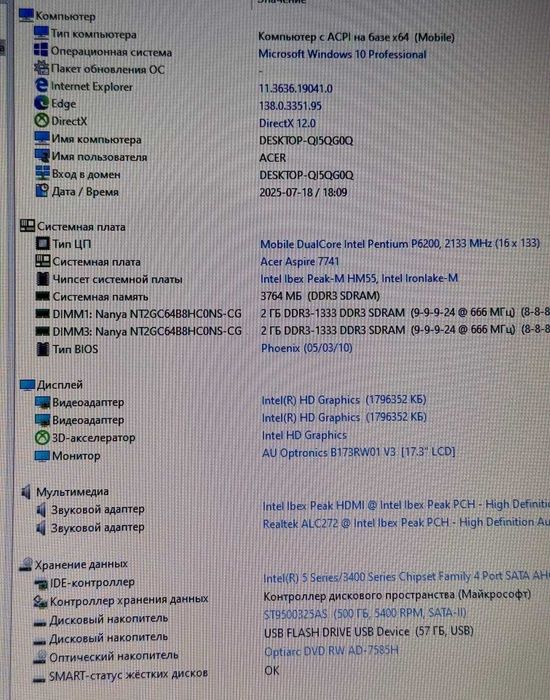The width and height of the screenshot is (550, 700).
Task: Click the Компьютер section icon
Action: [26, 16]
